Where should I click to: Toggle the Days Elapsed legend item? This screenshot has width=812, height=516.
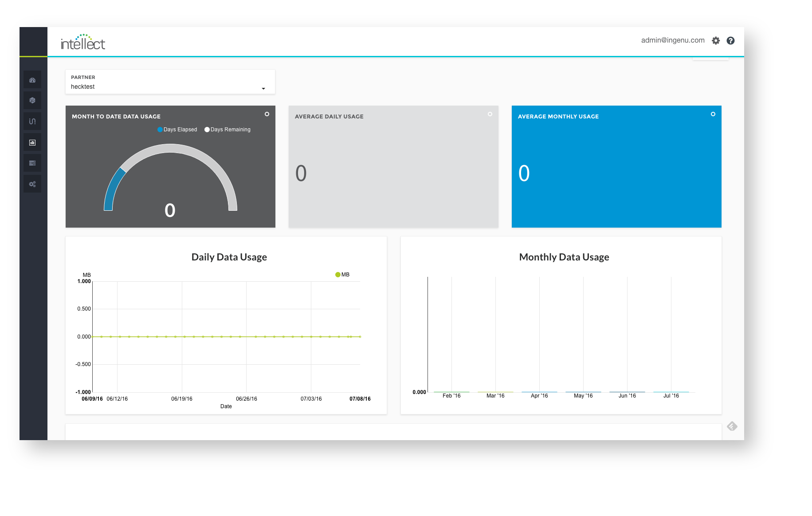coord(177,130)
